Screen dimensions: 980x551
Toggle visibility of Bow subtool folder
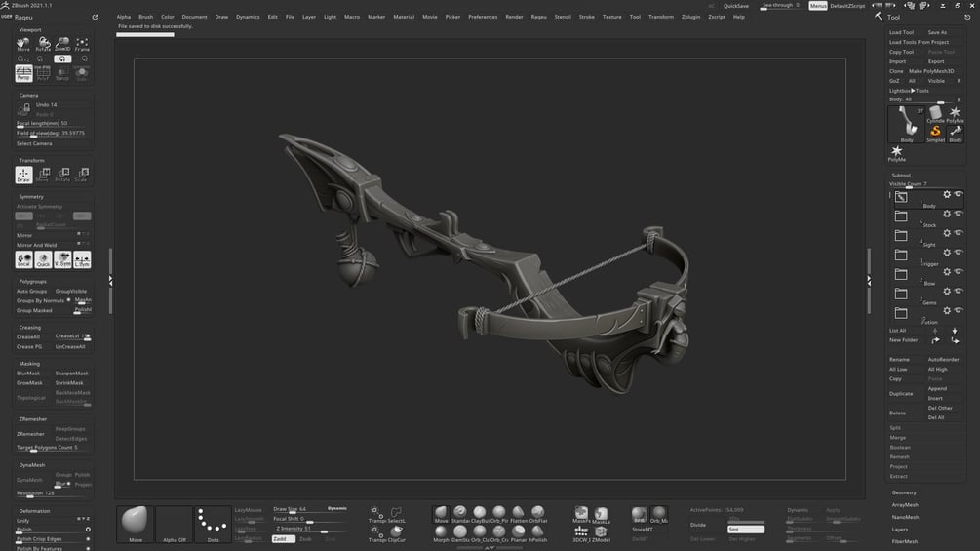959,272
